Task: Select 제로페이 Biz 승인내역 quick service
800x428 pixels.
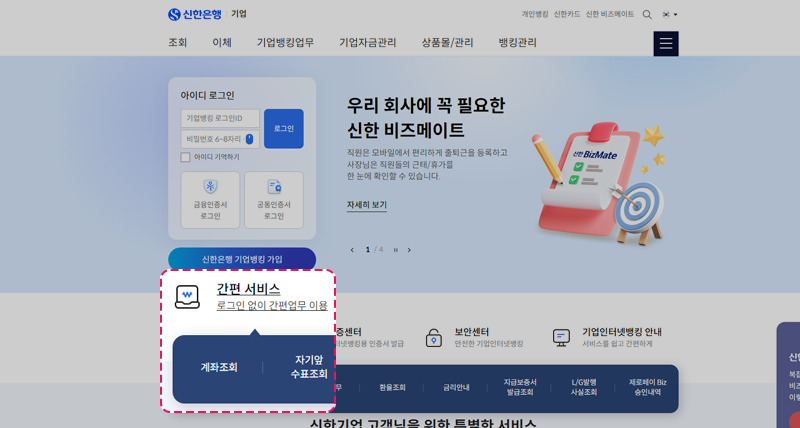Action: (647, 387)
